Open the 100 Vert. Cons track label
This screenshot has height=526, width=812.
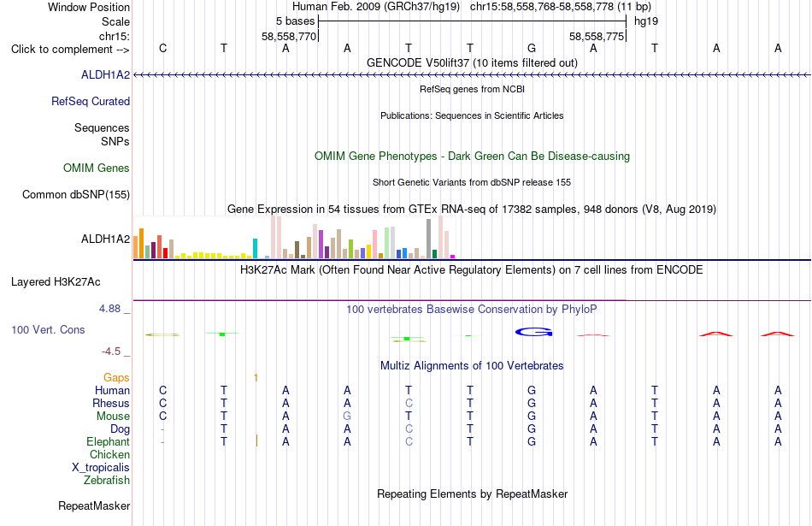point(48,330)
